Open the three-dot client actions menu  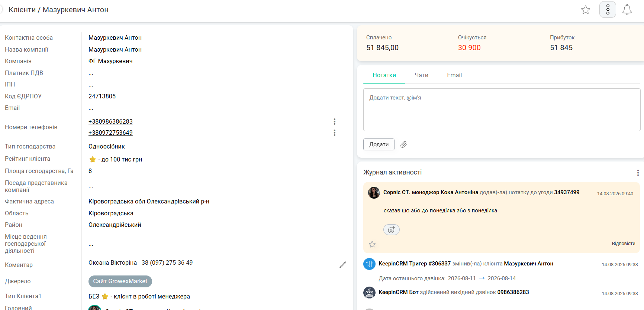coord(608,10)
